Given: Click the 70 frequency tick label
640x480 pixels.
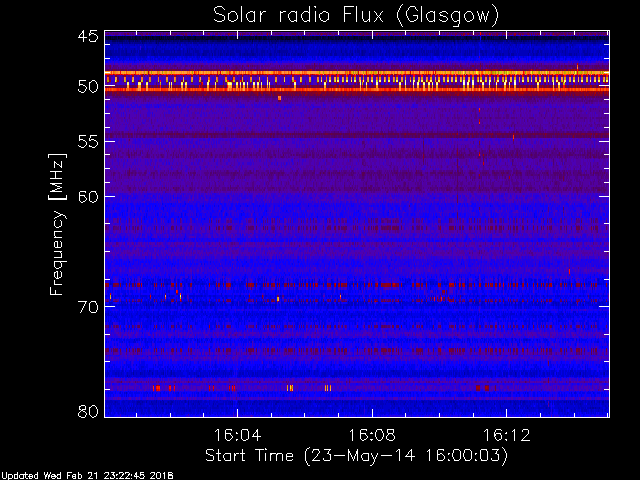Looking at the screenshot, I should 88,307.
